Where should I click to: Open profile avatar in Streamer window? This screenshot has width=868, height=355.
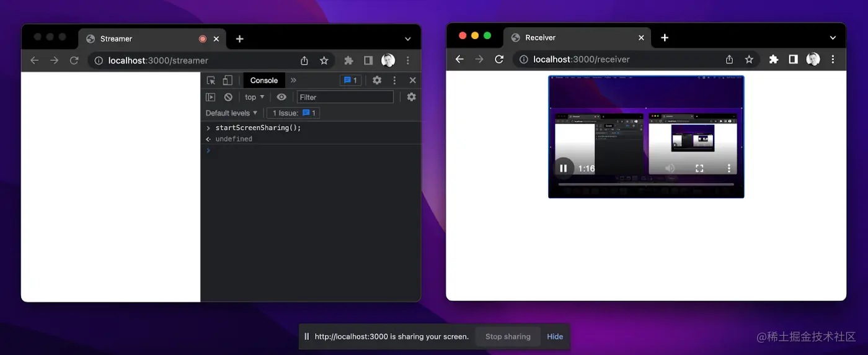pyautogui.click(x=388, y=60)
